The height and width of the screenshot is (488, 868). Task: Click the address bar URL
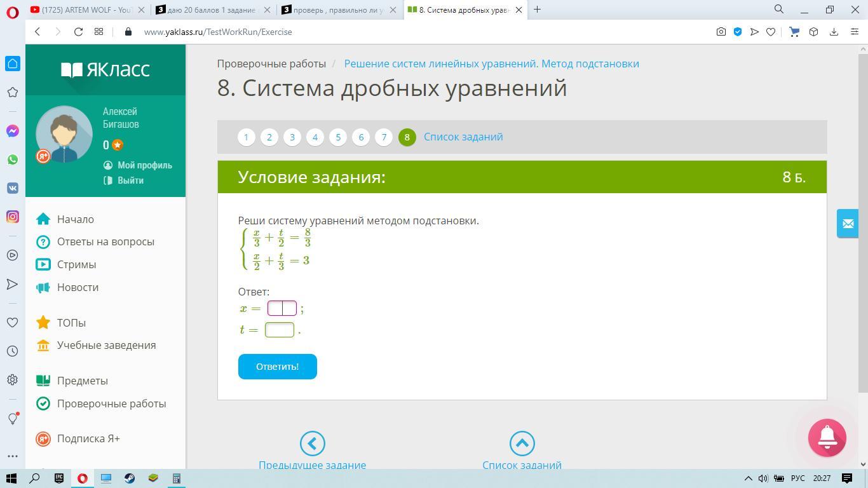[x=218, y=32]
